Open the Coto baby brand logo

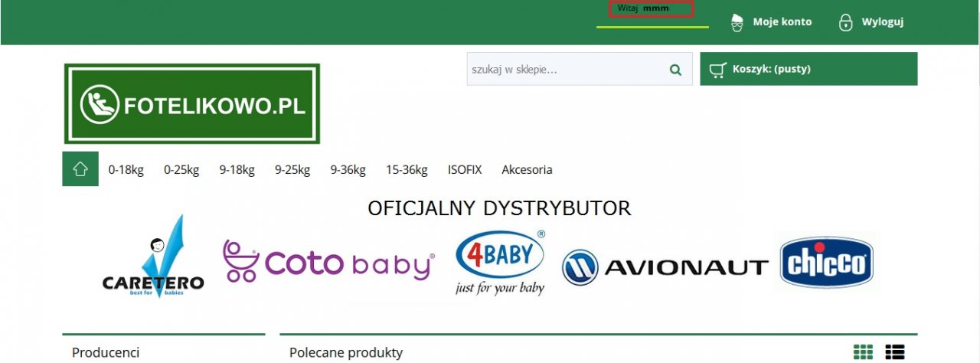tap(329, 261)
